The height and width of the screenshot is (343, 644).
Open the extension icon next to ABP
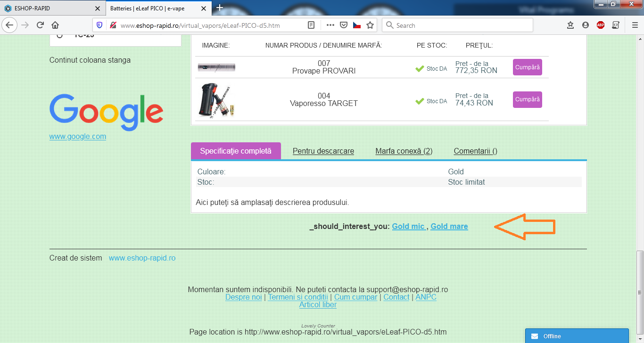[x=616, y=25]
